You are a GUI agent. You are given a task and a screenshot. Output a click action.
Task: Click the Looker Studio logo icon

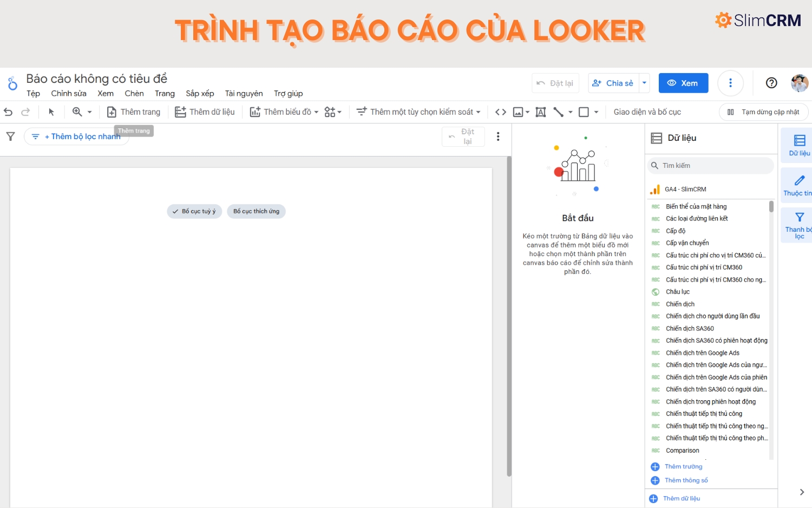point(12,83)
